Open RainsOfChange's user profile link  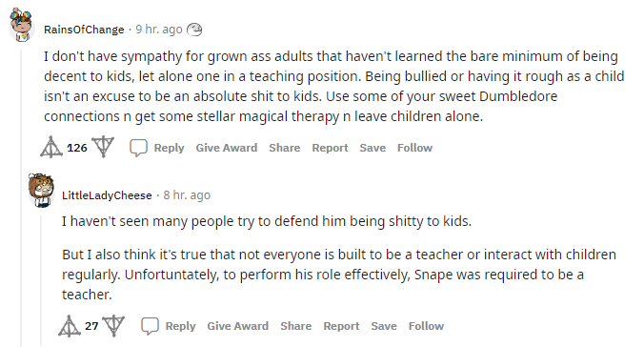pos(84,30)
